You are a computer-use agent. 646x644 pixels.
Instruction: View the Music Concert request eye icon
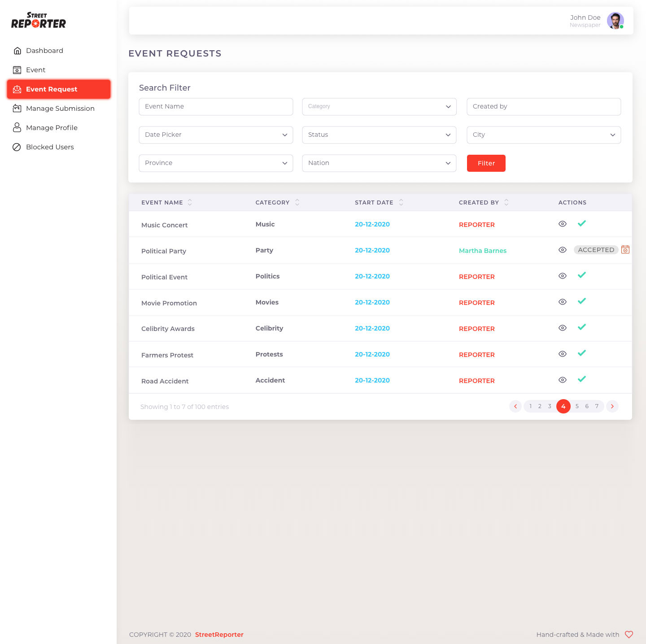[x=563, y=224]
